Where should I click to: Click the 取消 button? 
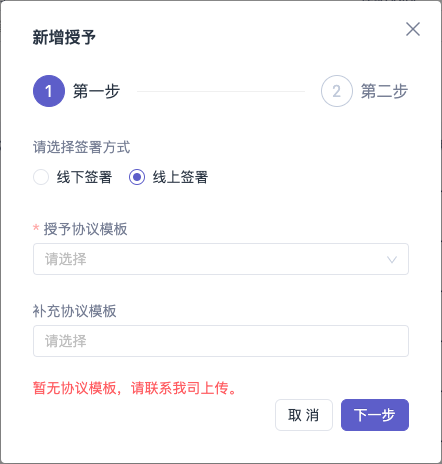[304, 415]
